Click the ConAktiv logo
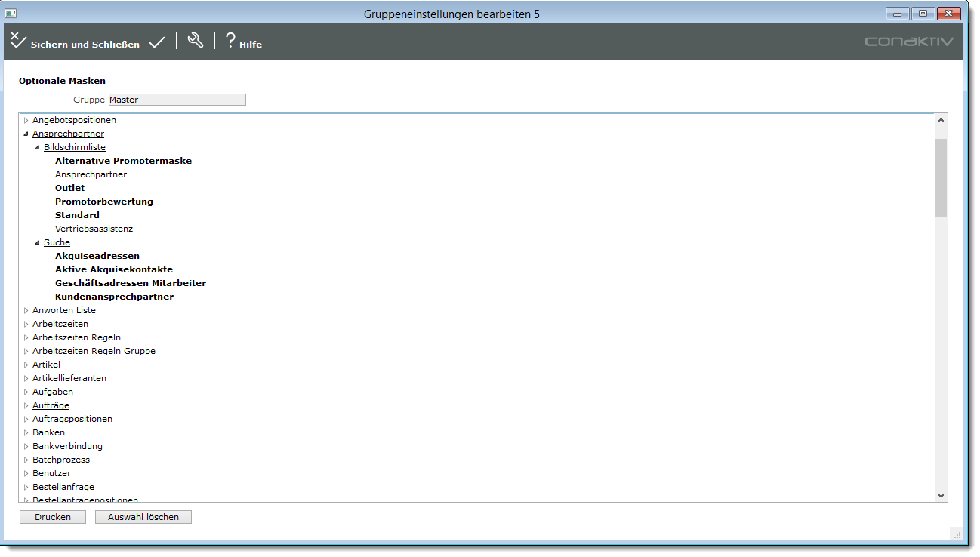980x557 pixels. point(909,42)
